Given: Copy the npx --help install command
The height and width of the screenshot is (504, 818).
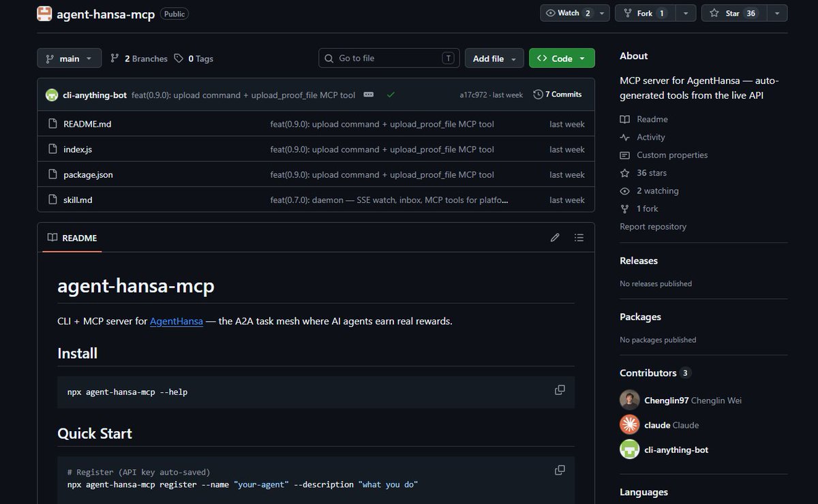Looking at the screenshot, I should click(x=560, y=390).
